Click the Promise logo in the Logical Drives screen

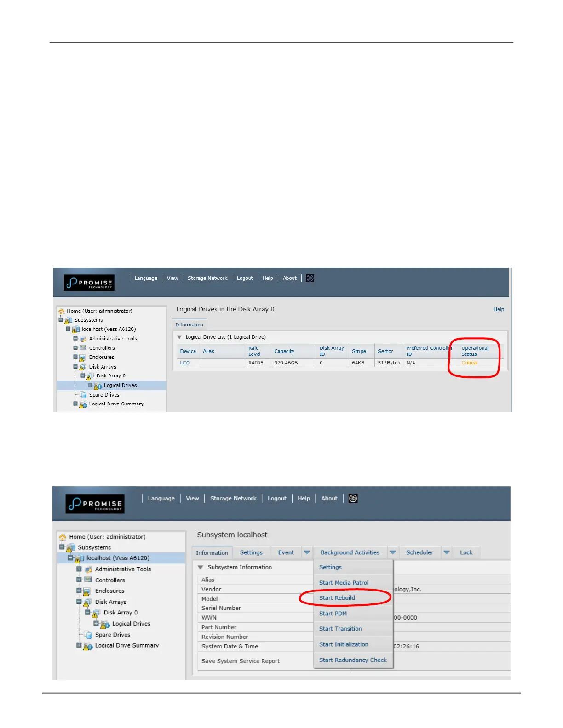pyautogui.click(x=89, y=283)
